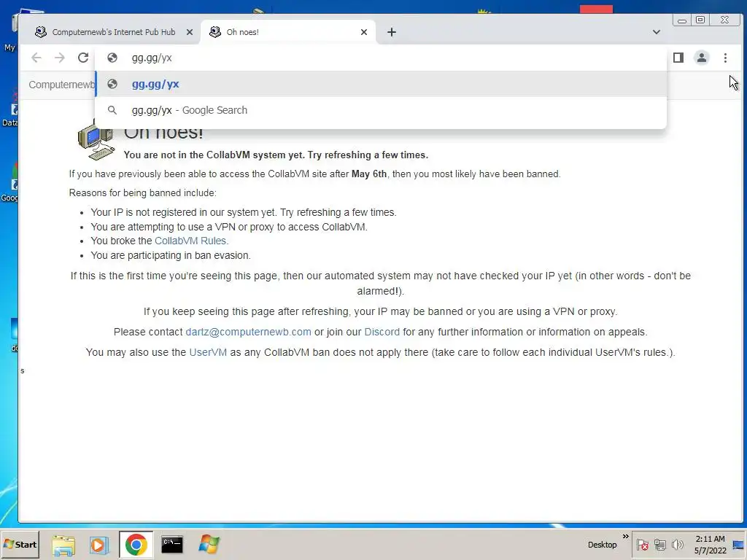This screenshot has width=747, height=560.
Task: Click the Desktop toolbar label
Action: tap(602, 545)
